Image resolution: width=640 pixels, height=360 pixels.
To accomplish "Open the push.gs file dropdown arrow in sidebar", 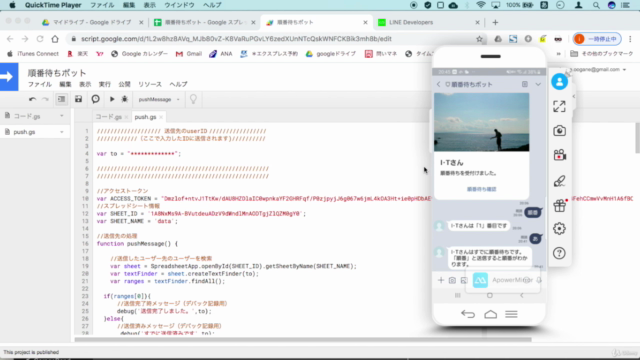I will pyautogui.click(x=62, y=132).
